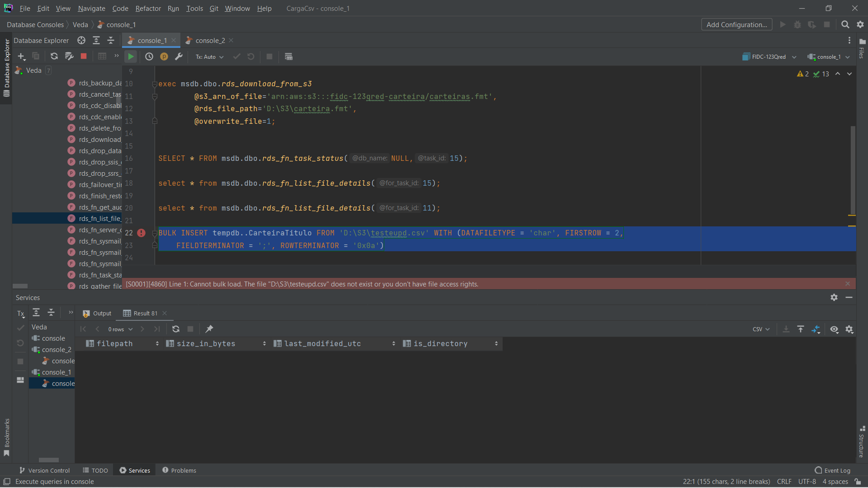Click Database Consoles breadcrumb
868x488 pixels.
click(x=35, y=24)
